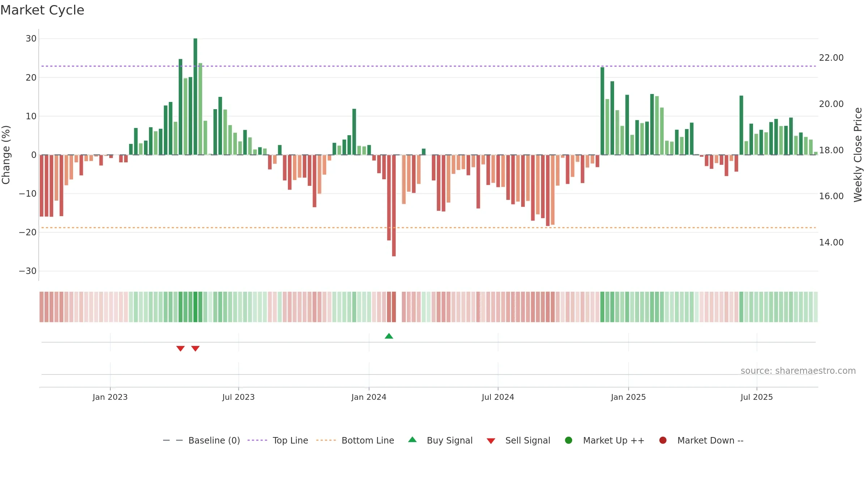Screen dimensions: 868x488
Task: Toggle the Market Up ++ legend entry
Action: [605, 440]
